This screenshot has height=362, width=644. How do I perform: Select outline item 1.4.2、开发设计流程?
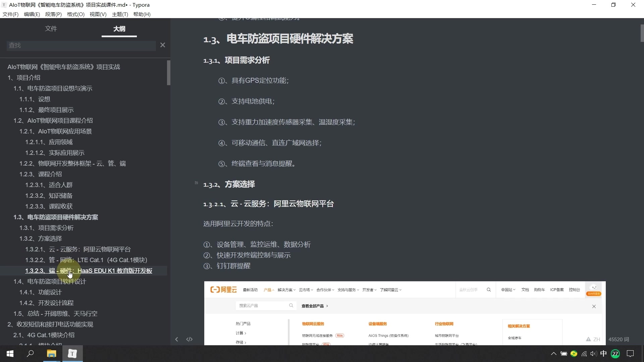[x=46, y=303]
